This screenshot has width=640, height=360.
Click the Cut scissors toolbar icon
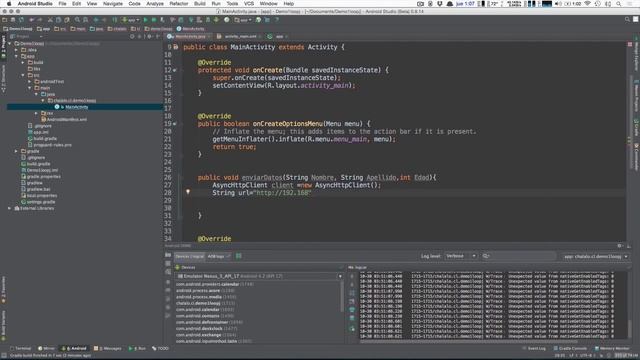coord(50,20)
